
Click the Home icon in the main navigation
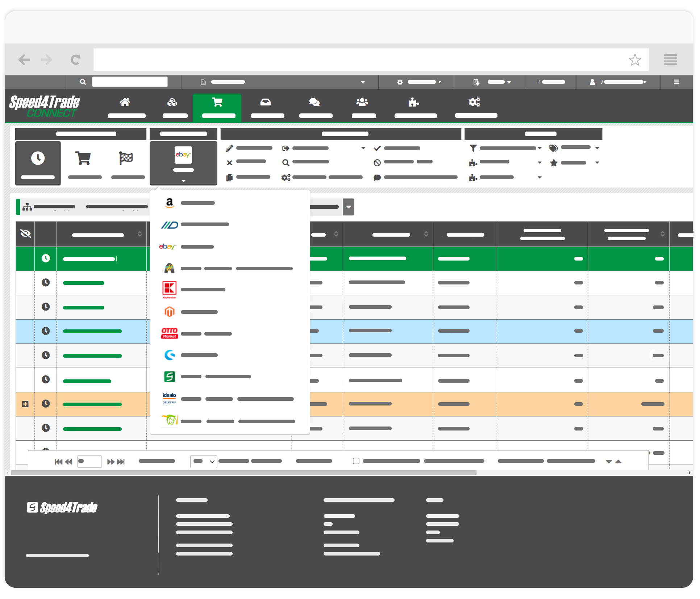[x=125, y=103]
